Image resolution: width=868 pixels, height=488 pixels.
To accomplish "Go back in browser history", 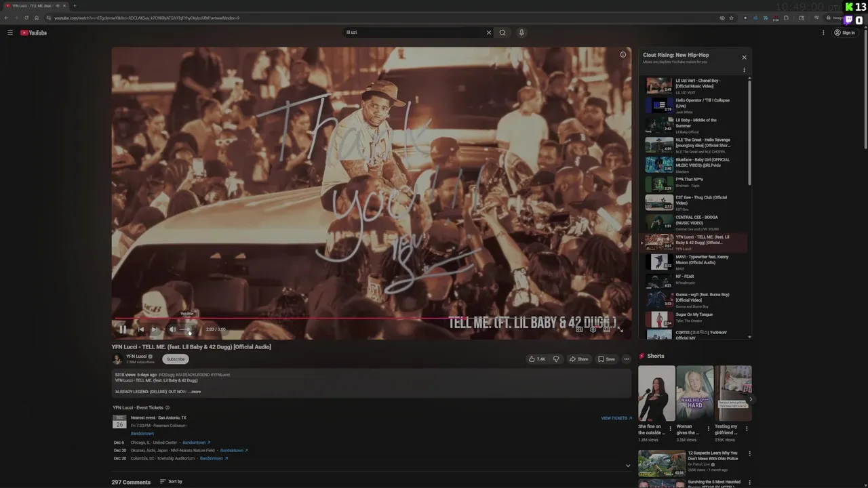I will (x=6, y=18).
